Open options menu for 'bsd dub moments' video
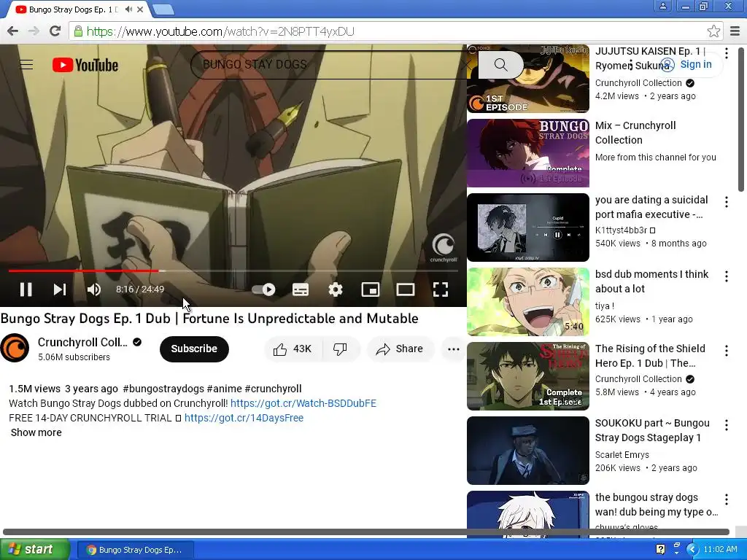Screen dimensions: 747x560 click(726, 276)
